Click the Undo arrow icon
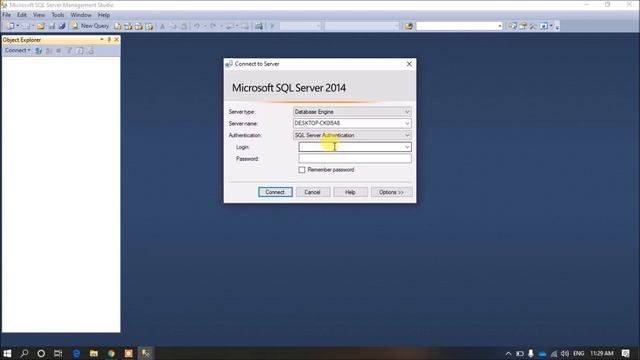640x360 pixels. [197, 26]
